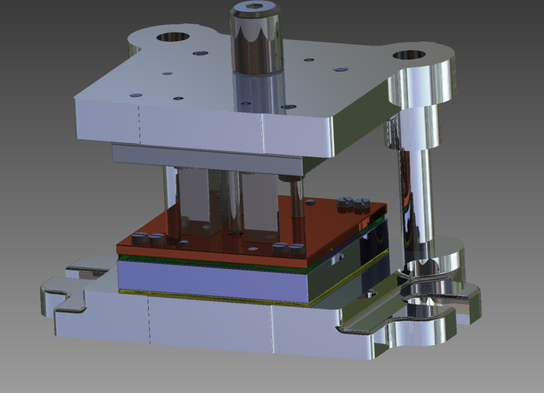The height and width of the screenshot is (393, 544).
Task: Pick the left guide bushing hole in top plate
Action: click(173, 36)
